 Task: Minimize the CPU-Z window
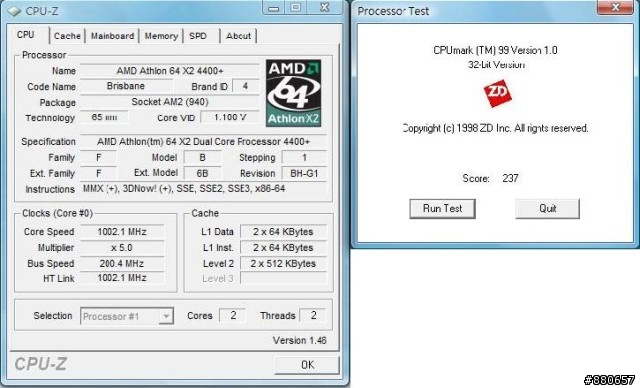coord(274,8)
